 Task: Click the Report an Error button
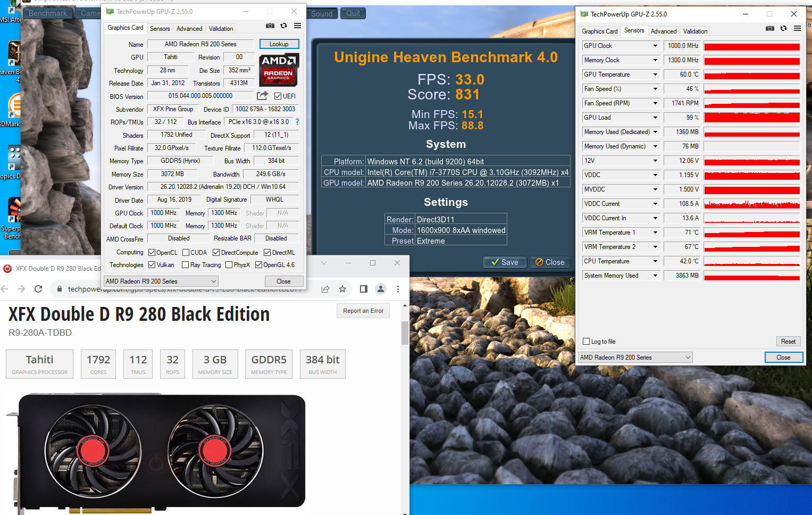tap(363, 311)
